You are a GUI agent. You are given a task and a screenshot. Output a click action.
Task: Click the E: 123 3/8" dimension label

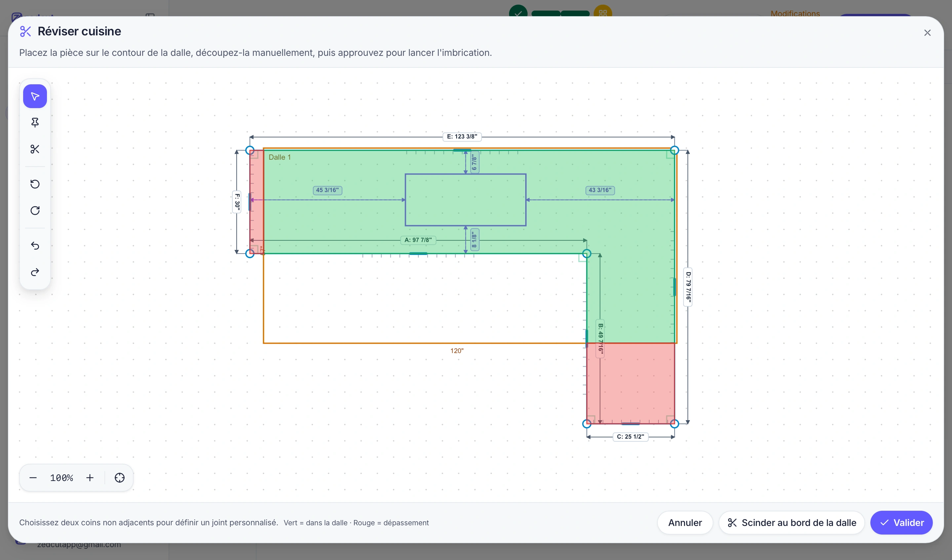click(462, 137)
